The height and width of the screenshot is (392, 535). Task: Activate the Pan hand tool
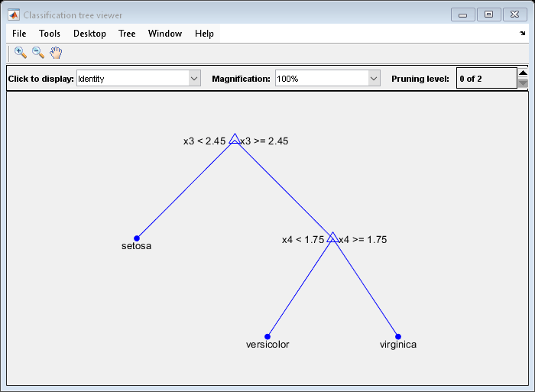coord(56,53)
